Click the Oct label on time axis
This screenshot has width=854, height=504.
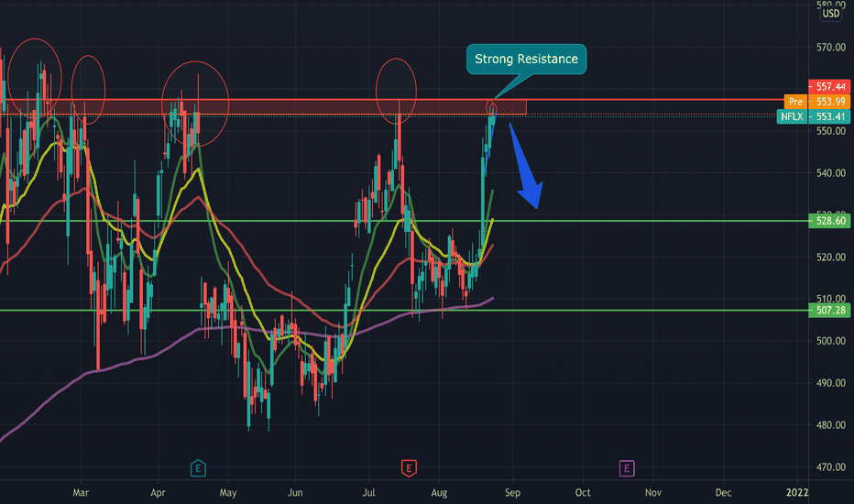583,493
